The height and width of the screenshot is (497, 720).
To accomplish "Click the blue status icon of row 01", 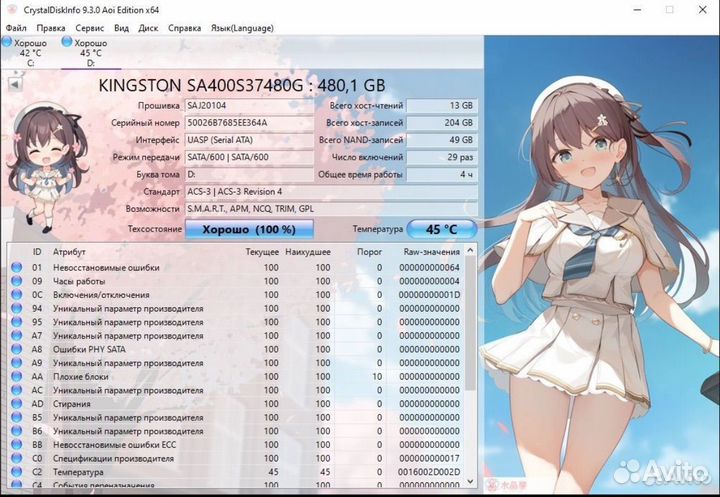I will (17, 267).
